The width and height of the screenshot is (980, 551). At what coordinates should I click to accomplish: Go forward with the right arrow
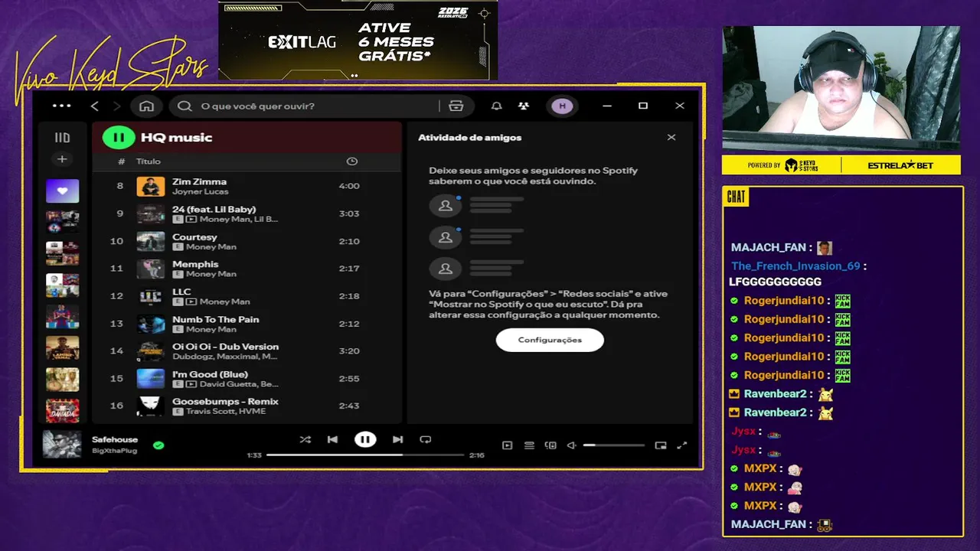[116, 106]
